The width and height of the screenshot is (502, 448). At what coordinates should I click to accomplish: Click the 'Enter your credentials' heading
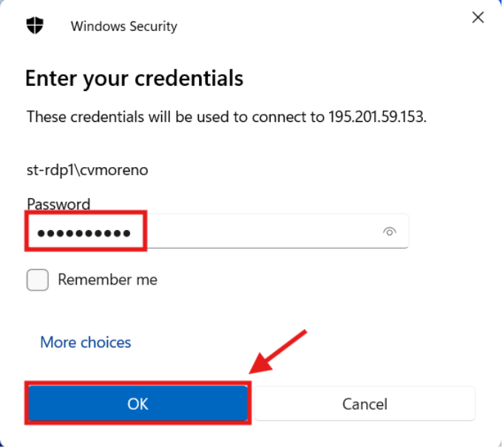point(134,78)
